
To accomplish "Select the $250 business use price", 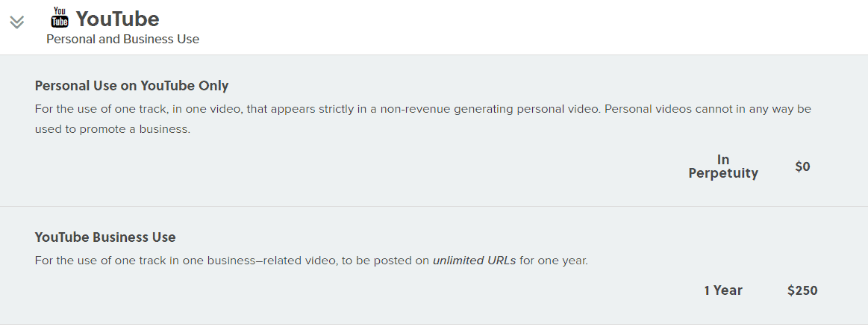I will point(802,290).
